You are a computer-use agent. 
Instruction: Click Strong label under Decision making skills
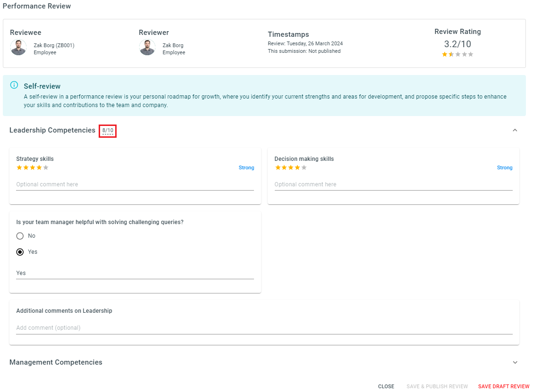505,168
